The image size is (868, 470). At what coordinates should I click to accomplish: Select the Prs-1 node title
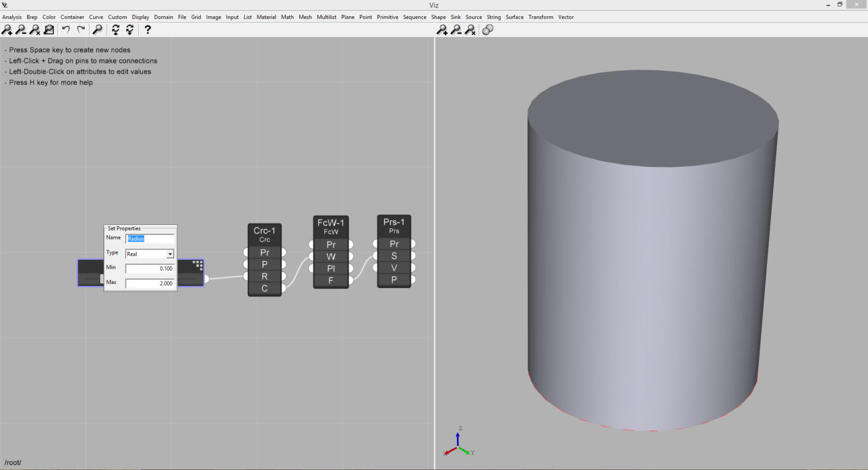click(x=394, y=221)
